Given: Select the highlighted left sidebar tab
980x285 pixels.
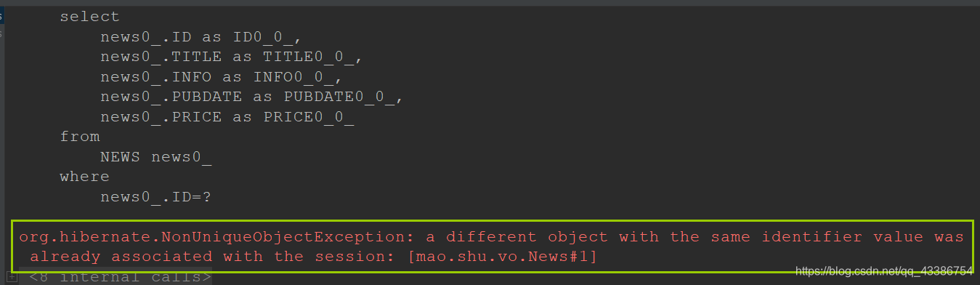Looking at the screenshot, I should pos(2,15).
